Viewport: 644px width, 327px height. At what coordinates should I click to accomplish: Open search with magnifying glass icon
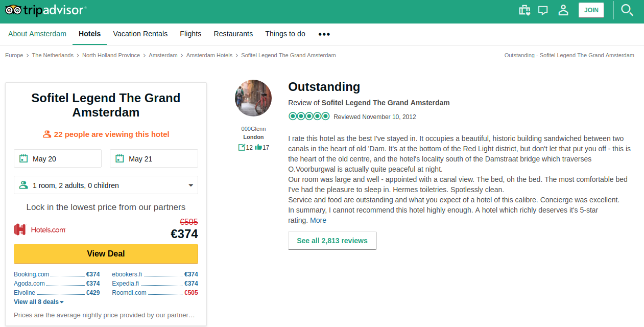click(x=627, y=10)
